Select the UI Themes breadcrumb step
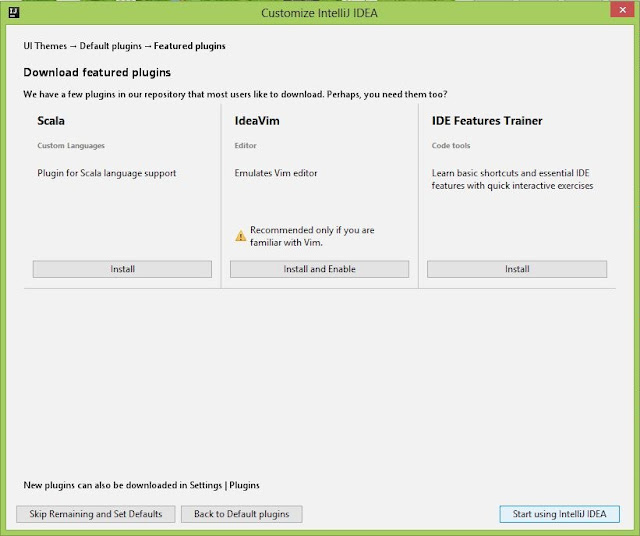 click(45, 46)
